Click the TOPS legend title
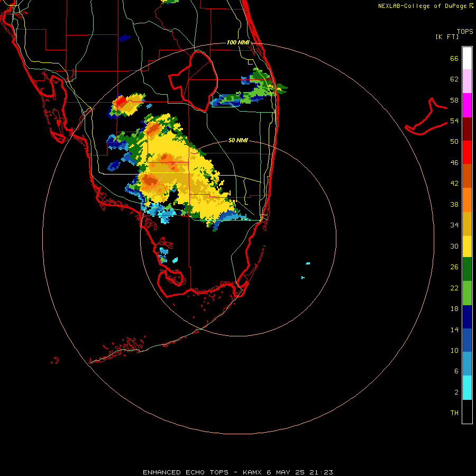This screenshot has height=476, width=476. [465, 31]
